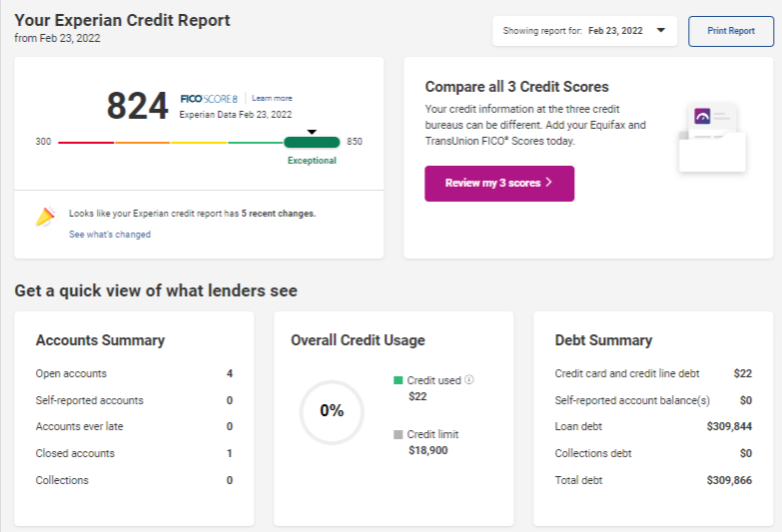Click the Closed accounts row label
This screenshot has width=782, height=532.
75,453
